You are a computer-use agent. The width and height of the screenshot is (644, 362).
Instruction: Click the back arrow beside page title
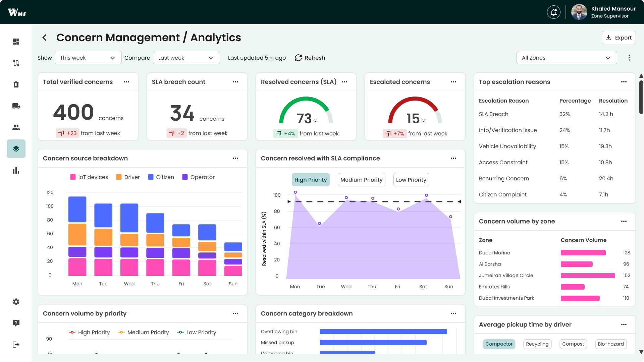point(45,38)
